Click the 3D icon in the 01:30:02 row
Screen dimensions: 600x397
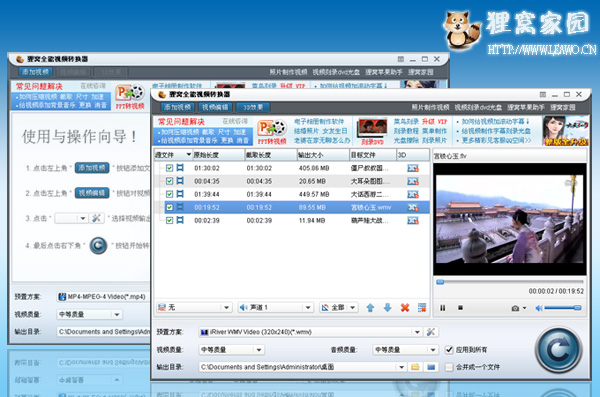point(412,168)
